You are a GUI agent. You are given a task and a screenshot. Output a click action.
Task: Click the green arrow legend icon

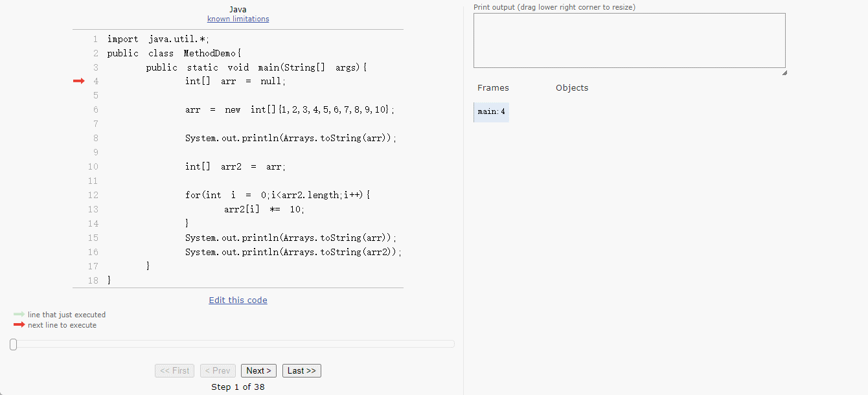[19, 315]
